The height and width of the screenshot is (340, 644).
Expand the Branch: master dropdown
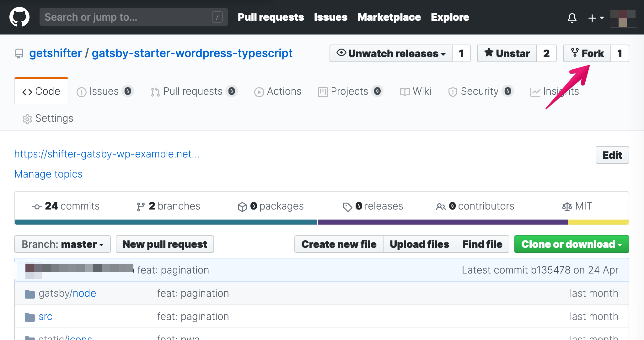click(x=62, y=244)
